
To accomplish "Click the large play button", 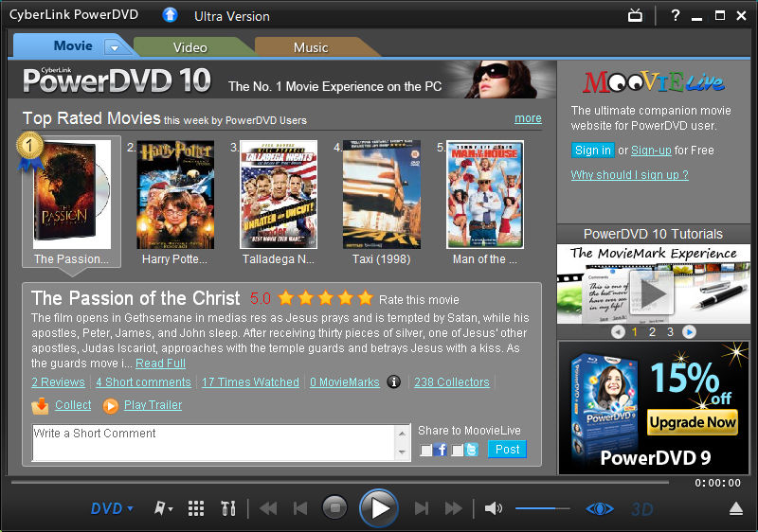I will [x=378, y=508].
